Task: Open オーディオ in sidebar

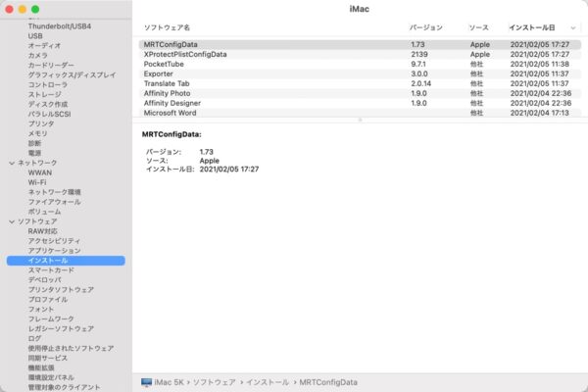Action: (x=44, y=46)
